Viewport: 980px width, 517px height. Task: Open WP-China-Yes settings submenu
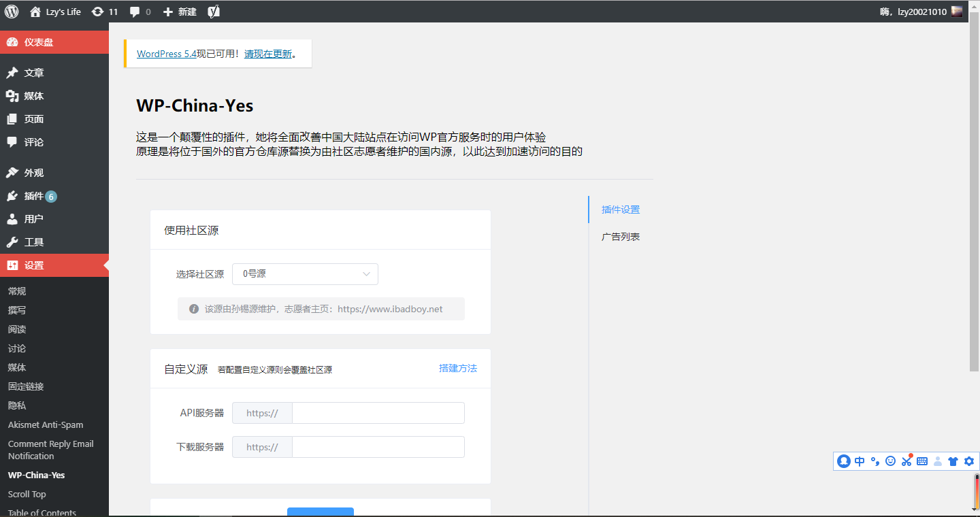pos(37,475)
